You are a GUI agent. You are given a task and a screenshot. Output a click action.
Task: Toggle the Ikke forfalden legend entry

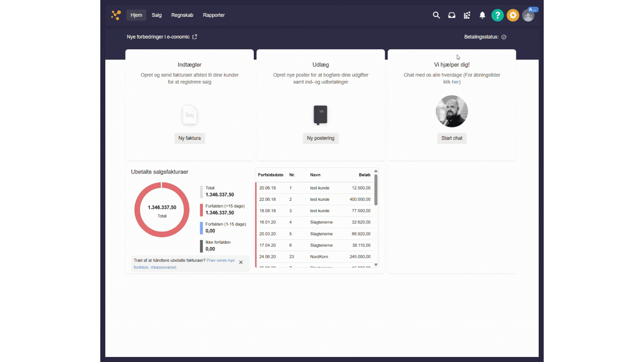click(218, 245)
